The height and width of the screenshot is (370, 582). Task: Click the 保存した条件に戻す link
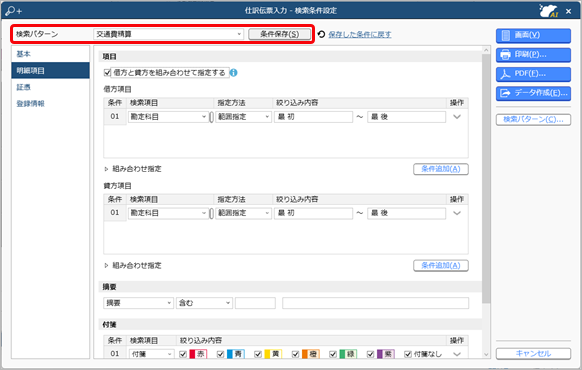[x=360, y=35]
